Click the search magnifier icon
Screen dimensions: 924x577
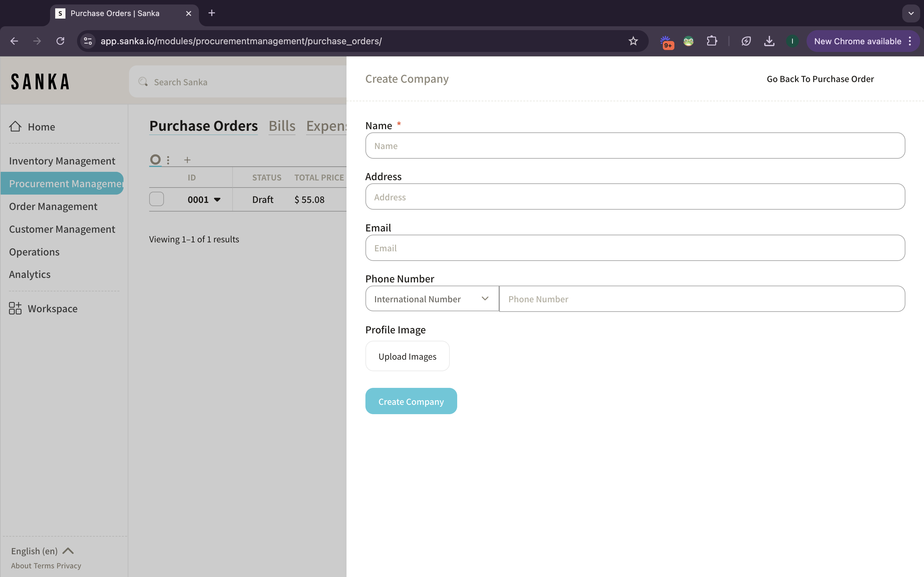pyautogui.click(x=143, y=82)
